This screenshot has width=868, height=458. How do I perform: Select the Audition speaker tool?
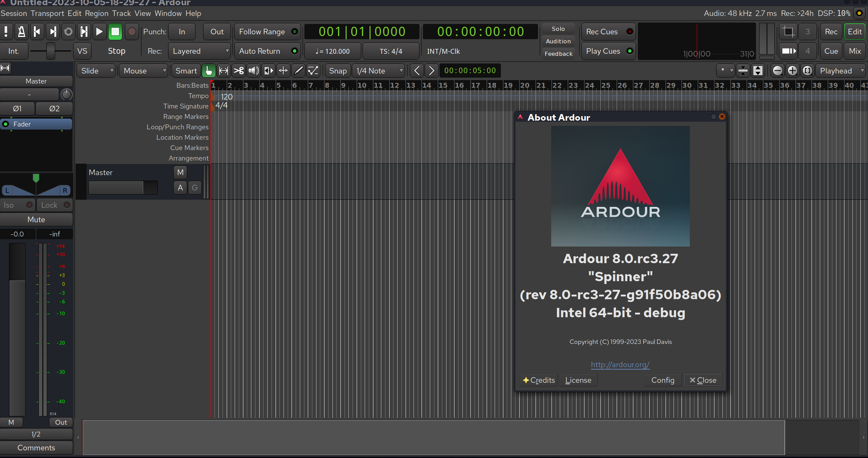253,71
